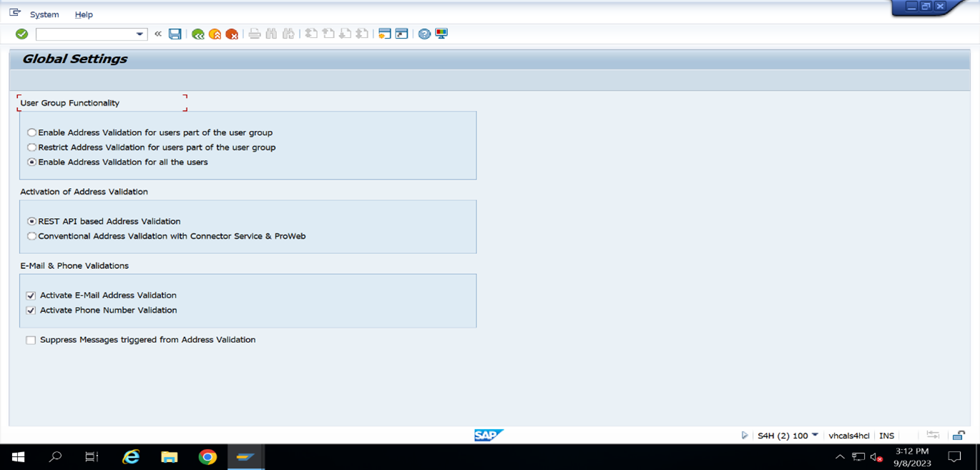Click the green Enter checkmark icon

21,34
